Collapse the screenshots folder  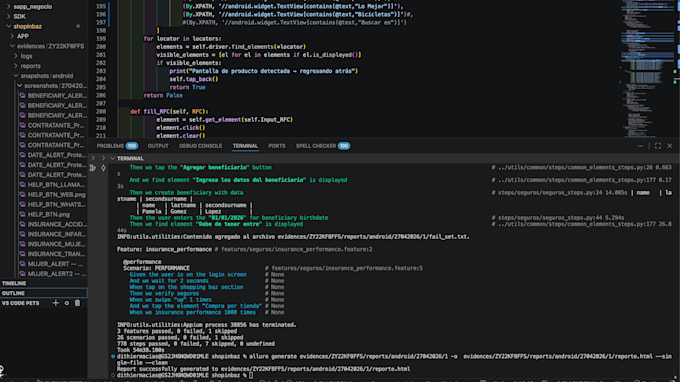(19, 86)
